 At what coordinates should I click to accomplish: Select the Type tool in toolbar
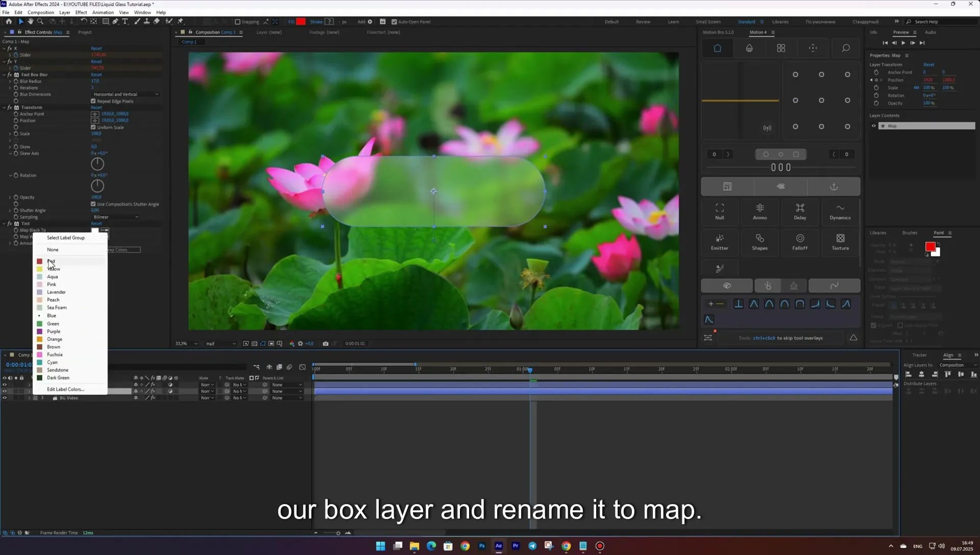tap(125, 21)
